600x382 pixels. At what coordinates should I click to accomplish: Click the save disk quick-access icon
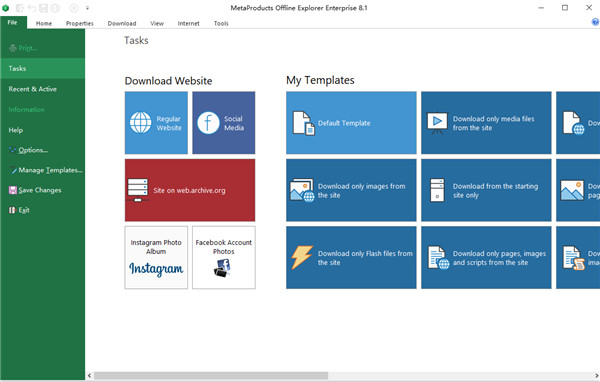pos(43,8)
